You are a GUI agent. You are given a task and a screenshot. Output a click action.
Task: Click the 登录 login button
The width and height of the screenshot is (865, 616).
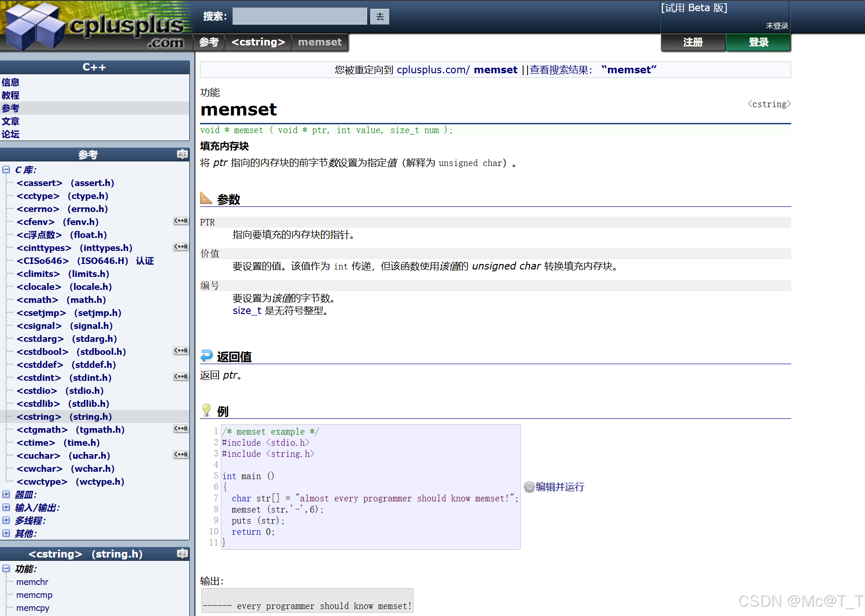pos(758,42)
